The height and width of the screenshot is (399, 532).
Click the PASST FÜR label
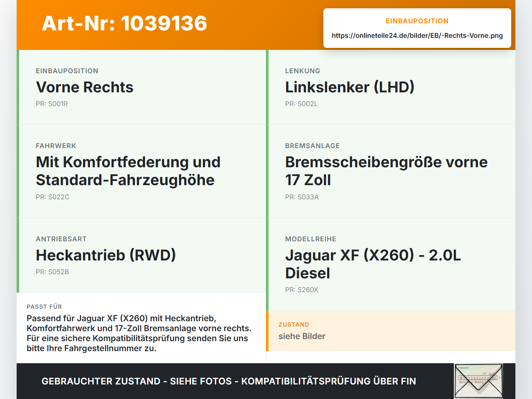click(x=44, y=307)
